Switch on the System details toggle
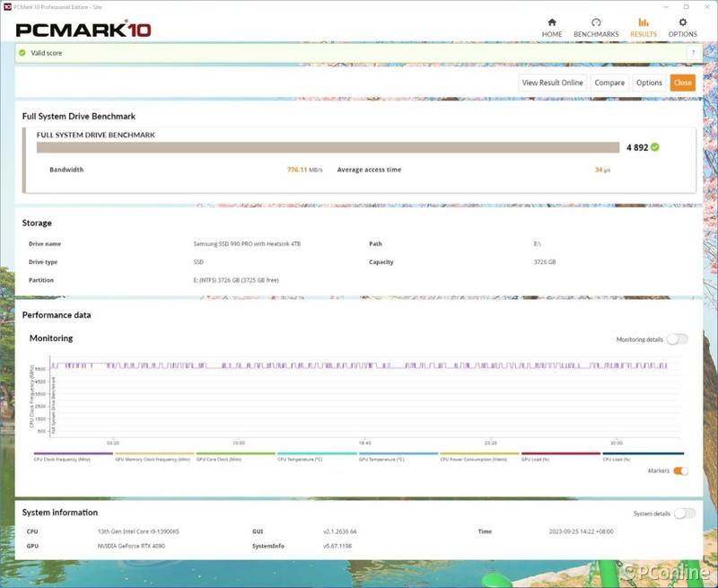718x588 pixels. click(684, 513)
